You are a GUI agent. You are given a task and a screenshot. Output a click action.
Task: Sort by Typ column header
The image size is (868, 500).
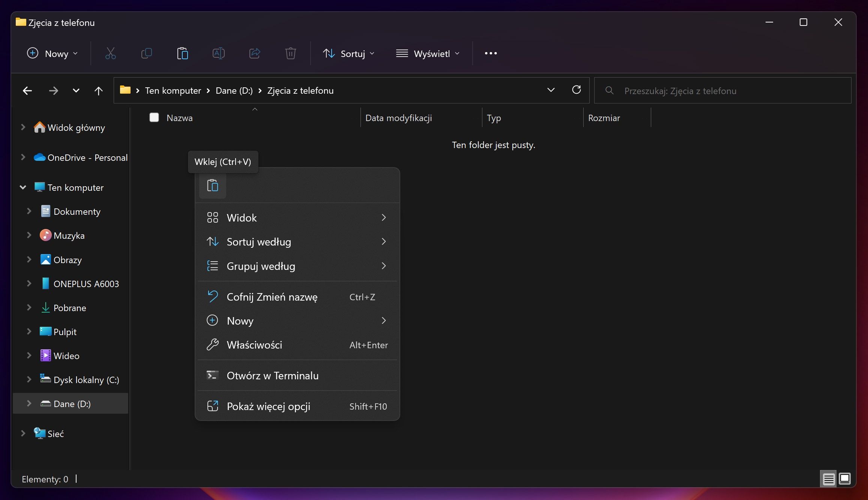[494, 118]
